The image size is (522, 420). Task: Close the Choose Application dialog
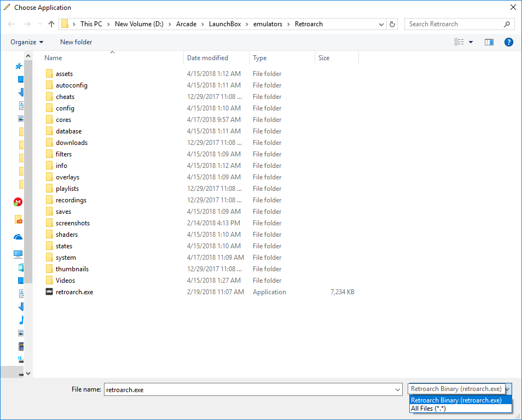[x=513, y=7]
